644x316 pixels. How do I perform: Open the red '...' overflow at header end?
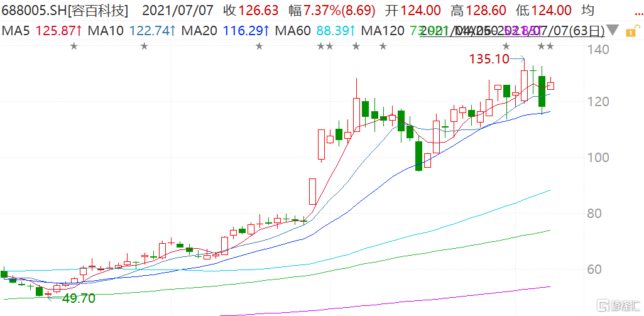click(x=639, y=14)
